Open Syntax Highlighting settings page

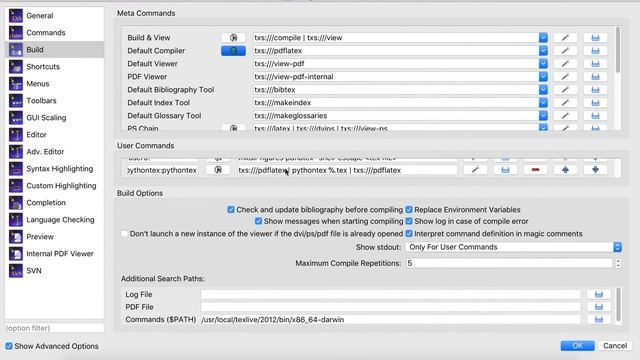pos(54,169)
